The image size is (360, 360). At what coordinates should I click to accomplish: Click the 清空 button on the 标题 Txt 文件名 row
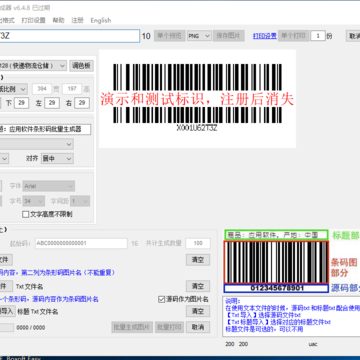[x=198, y=311]
